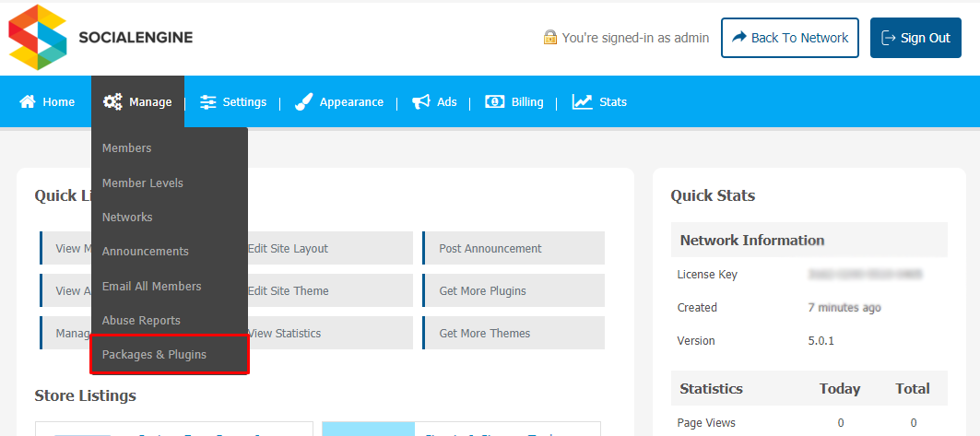
Task: Choose Member Levels menu entry
Action: (143, 183)
